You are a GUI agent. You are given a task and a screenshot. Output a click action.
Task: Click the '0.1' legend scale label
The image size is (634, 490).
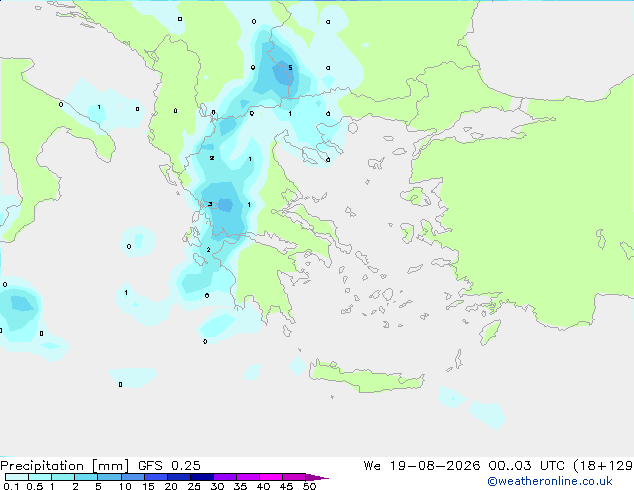[11, 486]
